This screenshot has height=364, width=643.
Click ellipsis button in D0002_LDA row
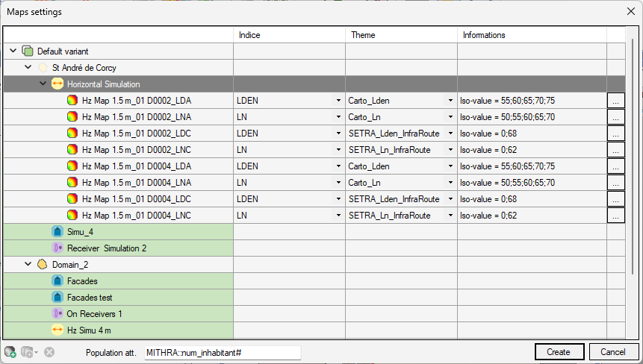pos(616,100)
